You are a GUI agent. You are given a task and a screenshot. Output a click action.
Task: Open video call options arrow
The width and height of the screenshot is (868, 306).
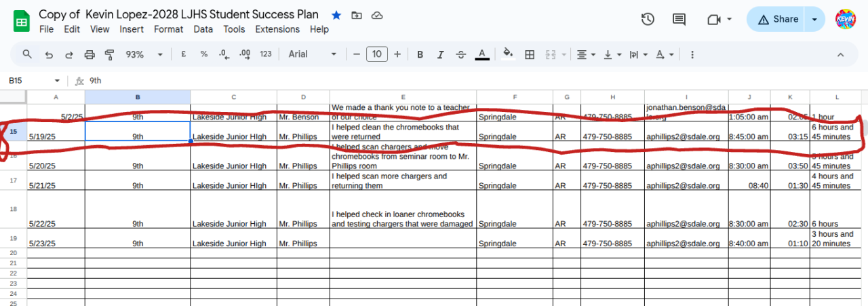pos(730,19)
